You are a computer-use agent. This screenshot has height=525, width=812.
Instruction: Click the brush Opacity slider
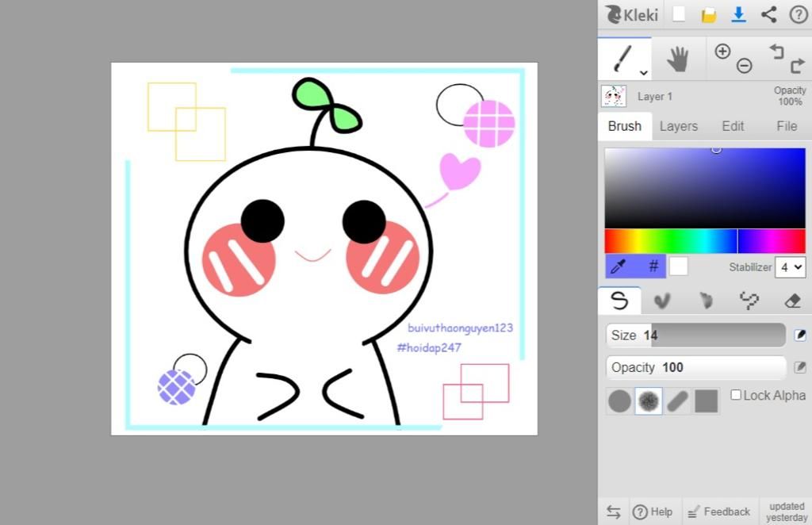696,368
